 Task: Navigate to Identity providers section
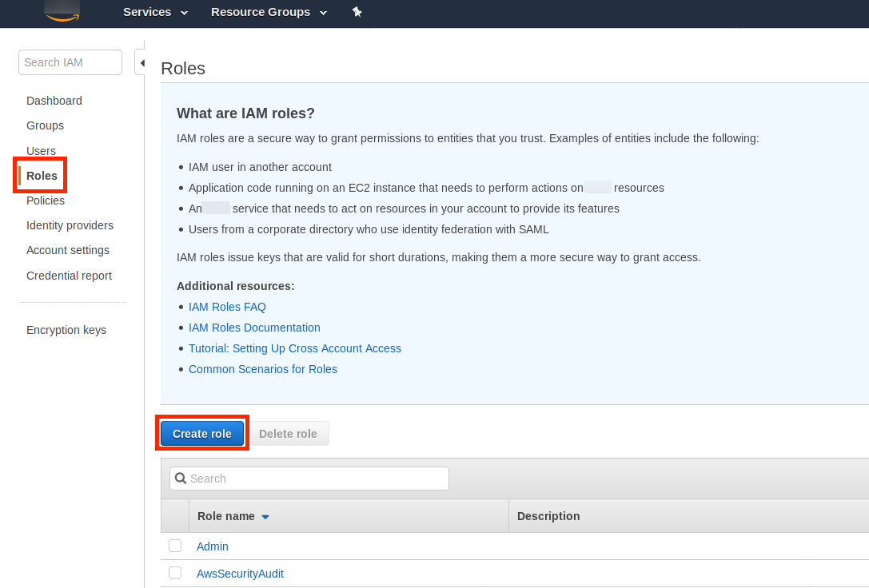click(70, 225)
